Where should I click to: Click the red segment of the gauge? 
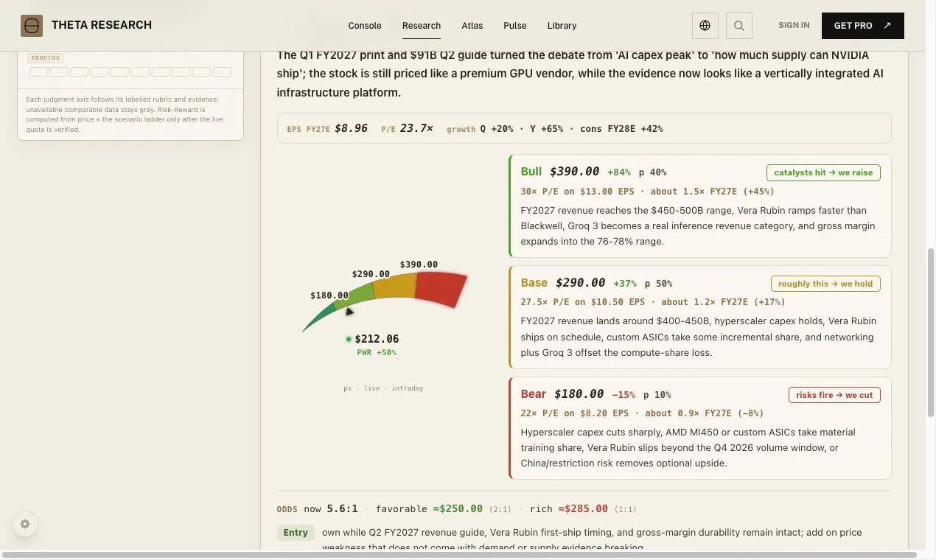click(441, 289)
